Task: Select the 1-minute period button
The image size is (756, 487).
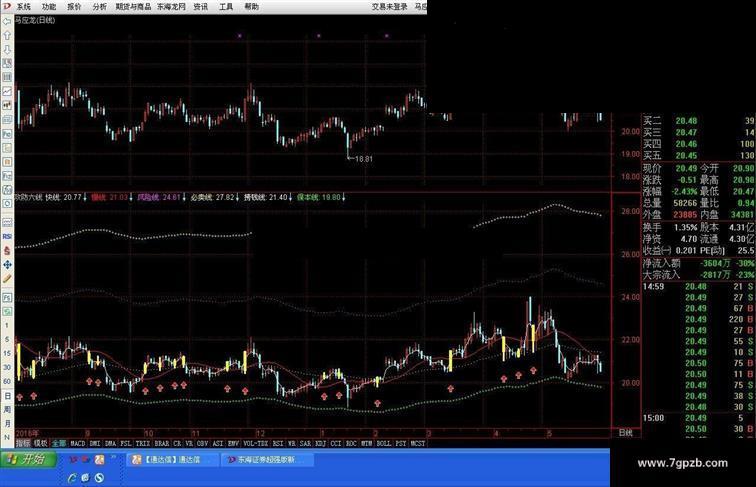Action: click(x=7, y=325)
